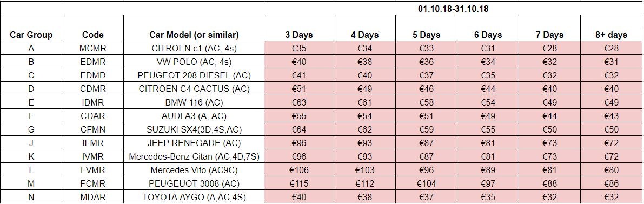Select the 8+ days column header

click(611, 35)
